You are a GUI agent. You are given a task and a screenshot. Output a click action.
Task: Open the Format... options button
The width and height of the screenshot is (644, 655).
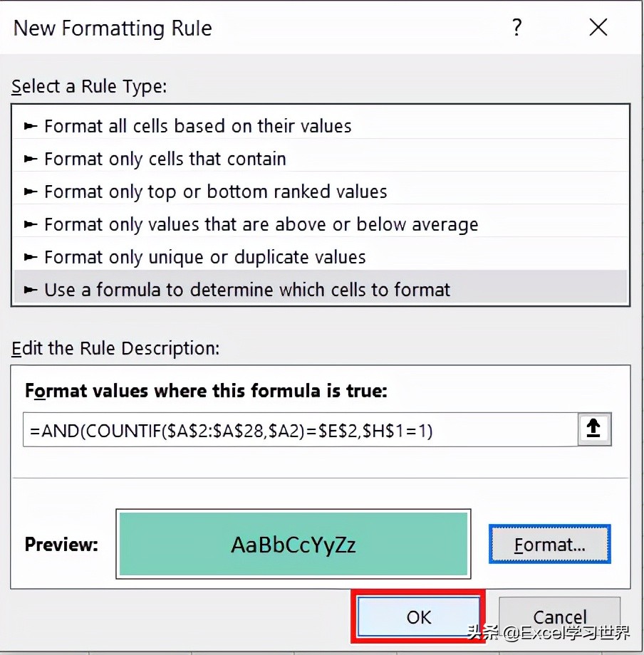pyautogui.click(x=549, y=545)
